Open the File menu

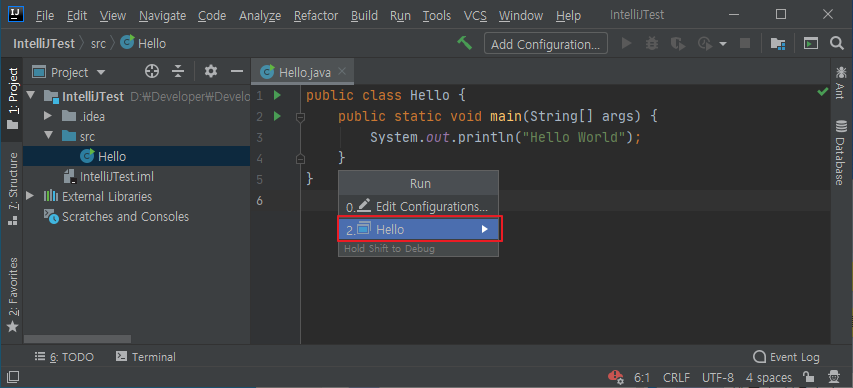coord(45,16)
